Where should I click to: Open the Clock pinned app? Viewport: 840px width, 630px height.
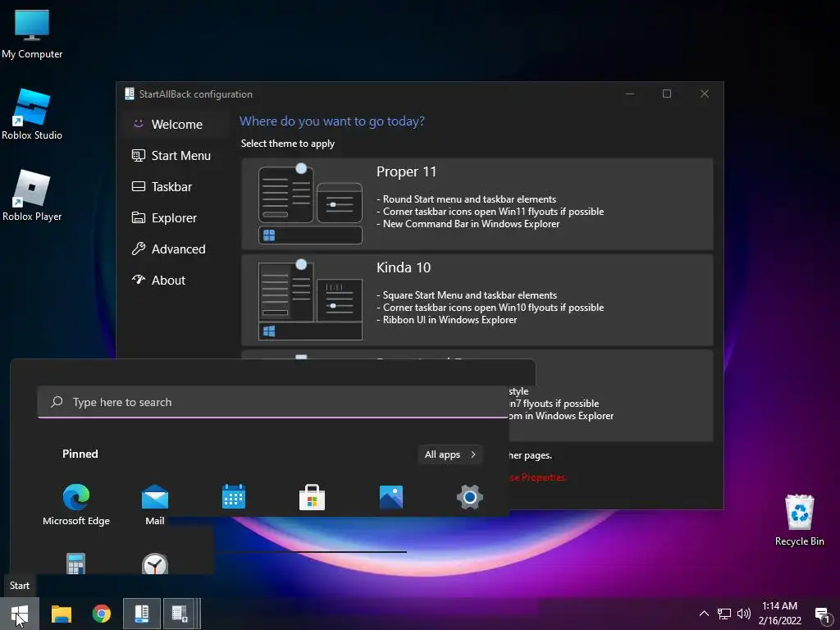155,564
